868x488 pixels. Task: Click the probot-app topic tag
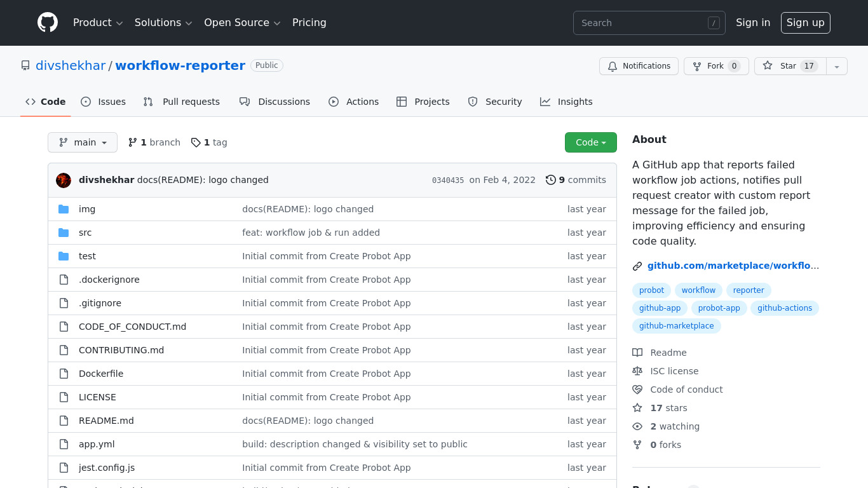(719, 308)
